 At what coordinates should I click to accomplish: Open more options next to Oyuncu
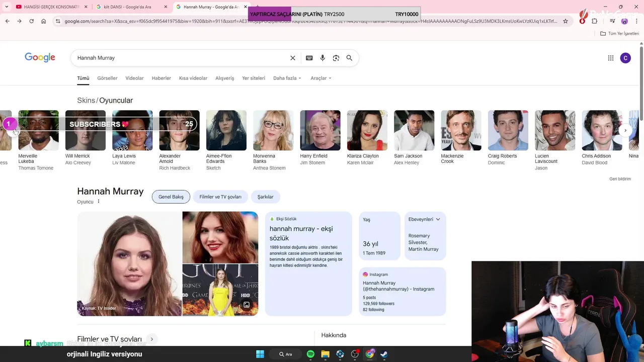[99, 202]
